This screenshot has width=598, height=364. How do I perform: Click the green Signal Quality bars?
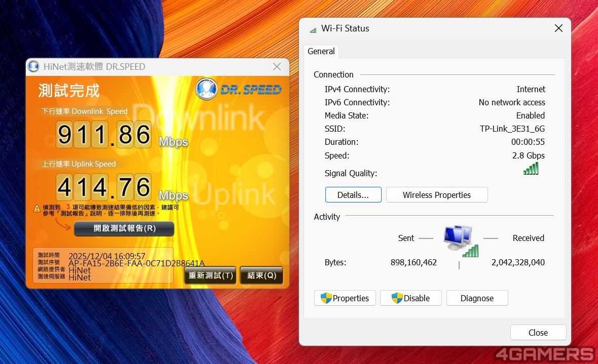(x=531, y=169)
